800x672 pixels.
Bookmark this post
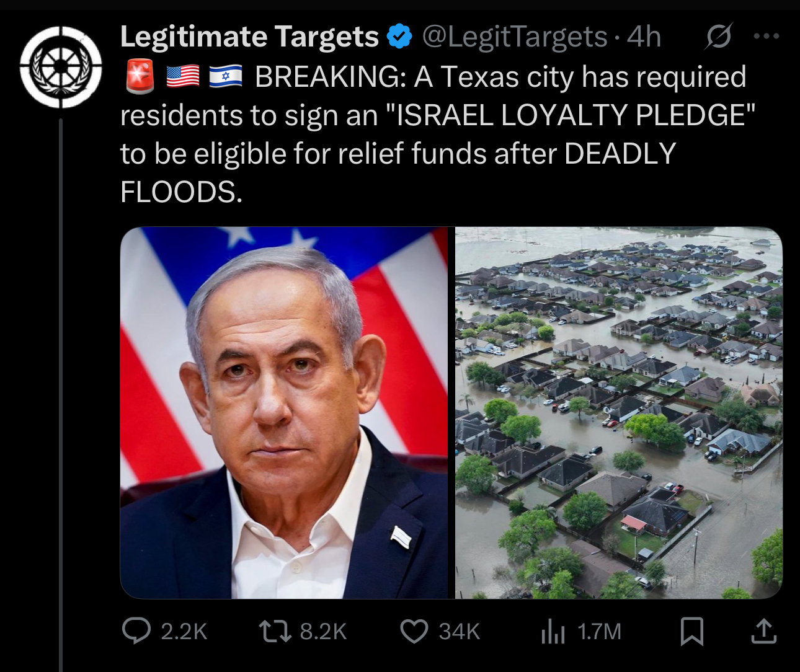[692, 632]
